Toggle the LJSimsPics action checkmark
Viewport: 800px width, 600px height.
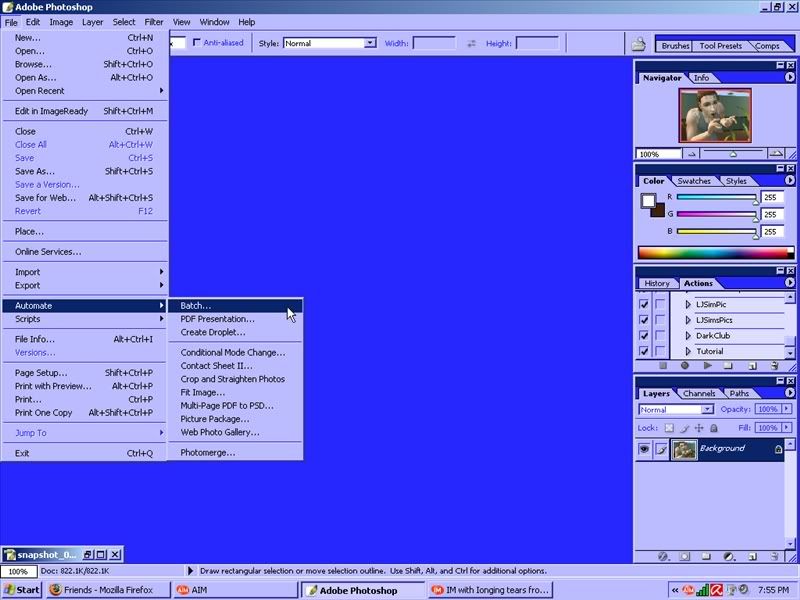tap(644, 320)
